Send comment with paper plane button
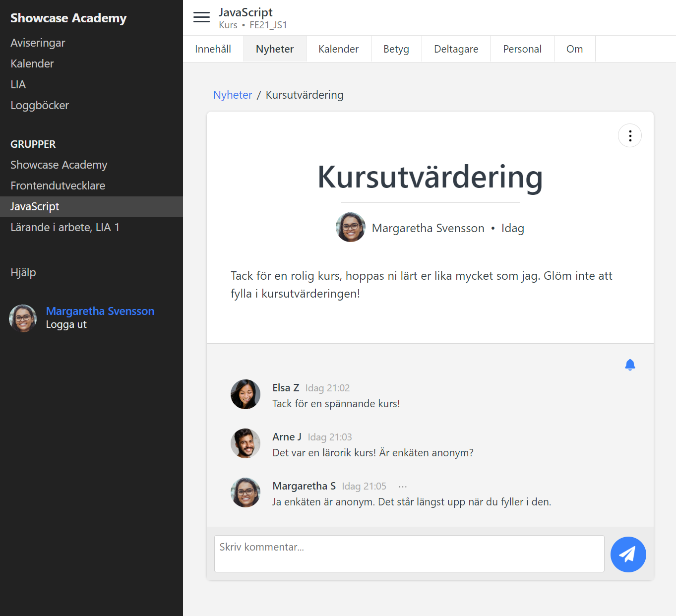 coord(628,554)
